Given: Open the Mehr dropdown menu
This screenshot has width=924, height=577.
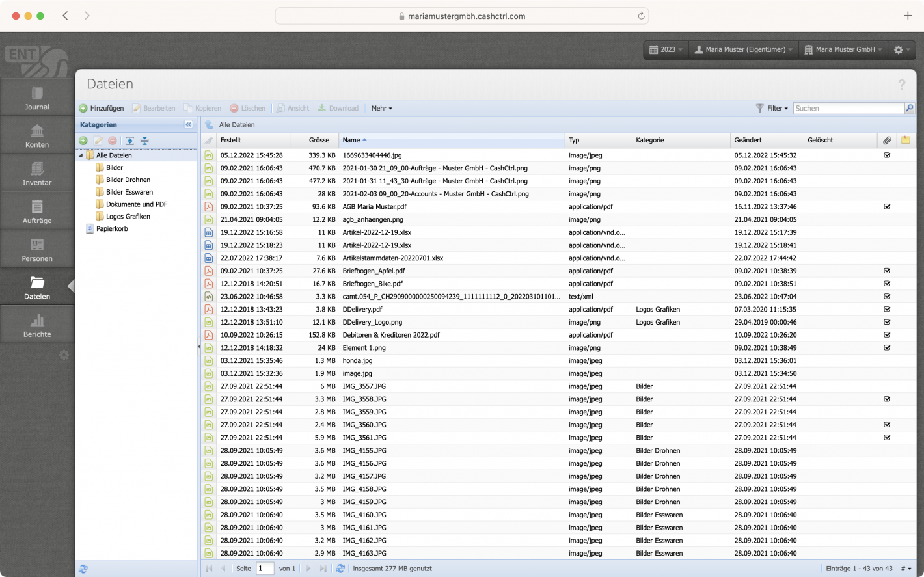Looking at the screenshot, I should (x=381, y=108).
